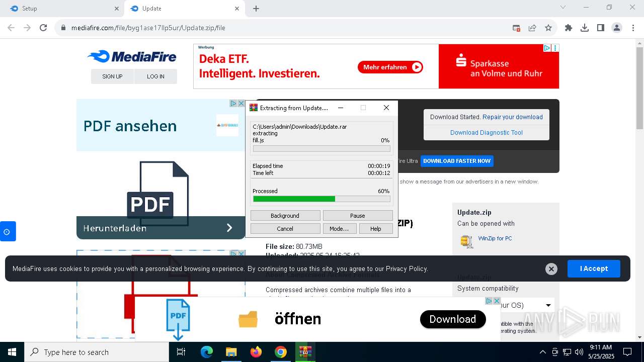Screen dimensions: 644x362
Task: Expand the System compatibility OS dropdown
Action: click(x=548, y=305)
